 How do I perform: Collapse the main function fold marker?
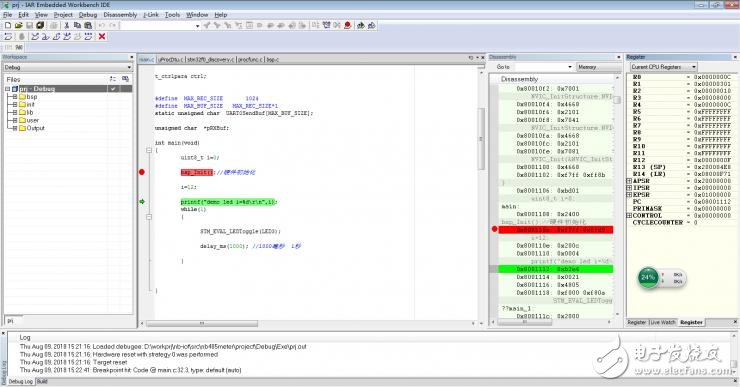point(149,151)
